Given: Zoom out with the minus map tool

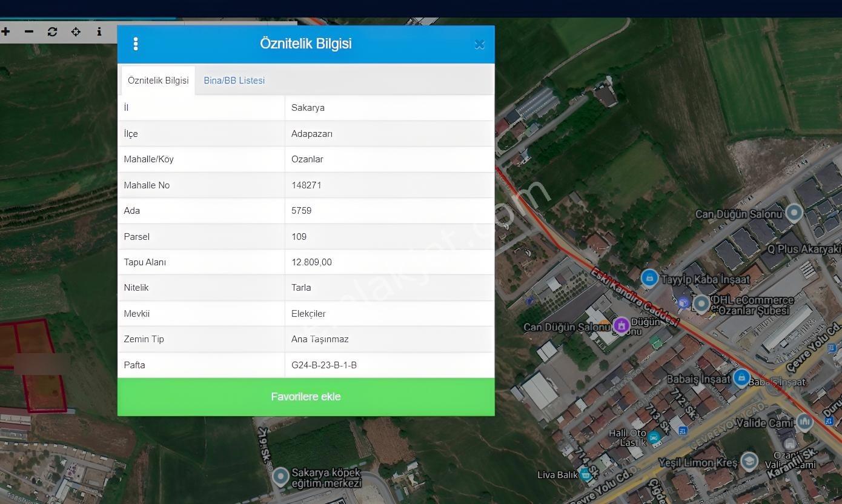Looking at the screenshot, I should (x=29, y=31).
